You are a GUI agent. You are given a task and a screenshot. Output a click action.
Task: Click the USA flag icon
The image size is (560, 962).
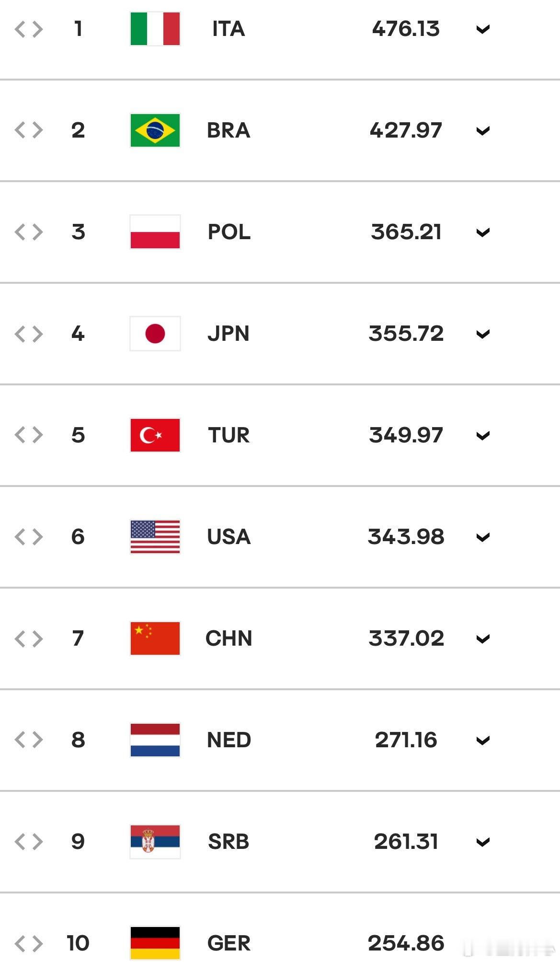pyautogui.click(x=155, y=537)
